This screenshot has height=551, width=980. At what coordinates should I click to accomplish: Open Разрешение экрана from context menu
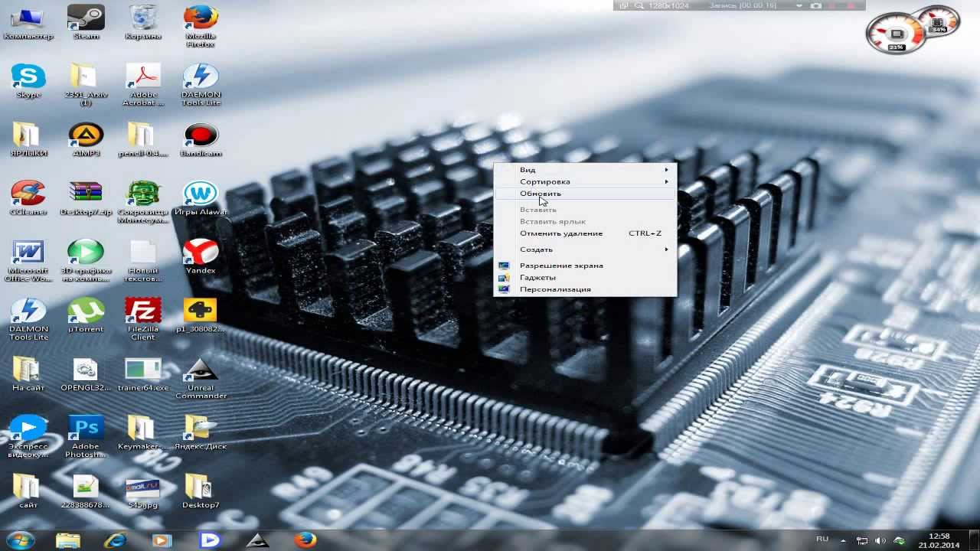(x=585, y=266)
